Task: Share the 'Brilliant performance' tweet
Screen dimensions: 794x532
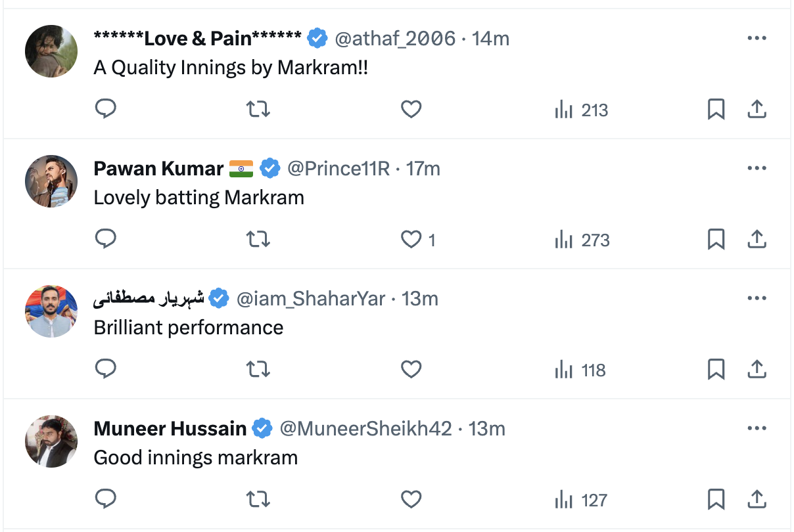Action: tap(757, 369)
